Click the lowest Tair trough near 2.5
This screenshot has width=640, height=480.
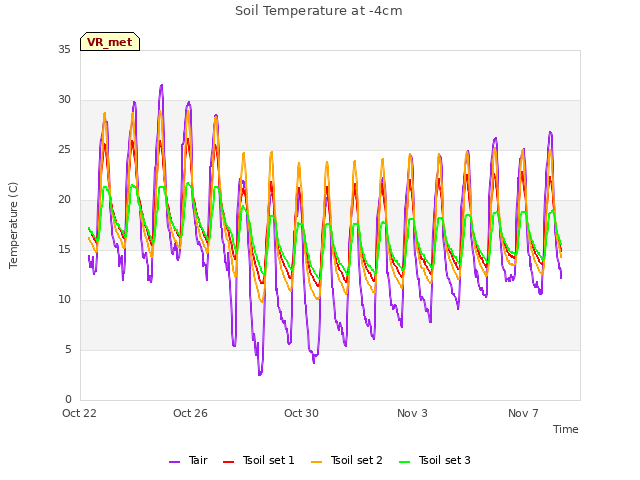click(260, 374)
